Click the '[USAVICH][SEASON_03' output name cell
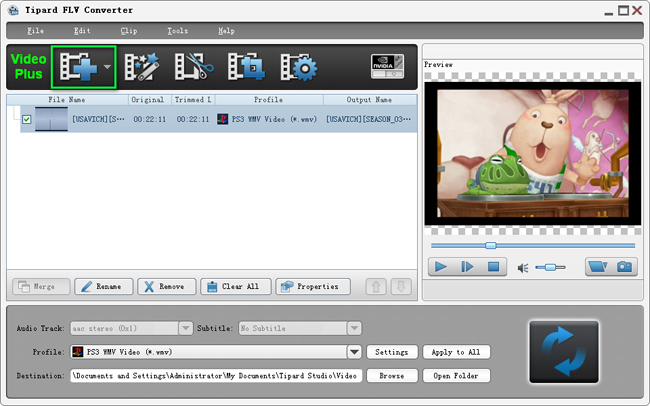Image resolution: width=650 pixels, height=406 pixels. (369, 119)
